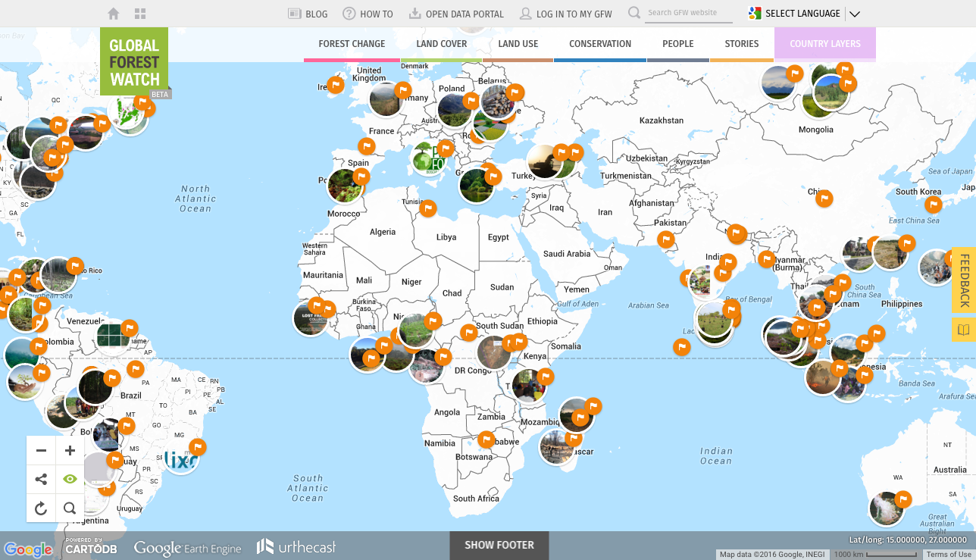Click the story flag over South Sudan
The width and height of the screenshot is (976, 560).
[x=469, y=332]
